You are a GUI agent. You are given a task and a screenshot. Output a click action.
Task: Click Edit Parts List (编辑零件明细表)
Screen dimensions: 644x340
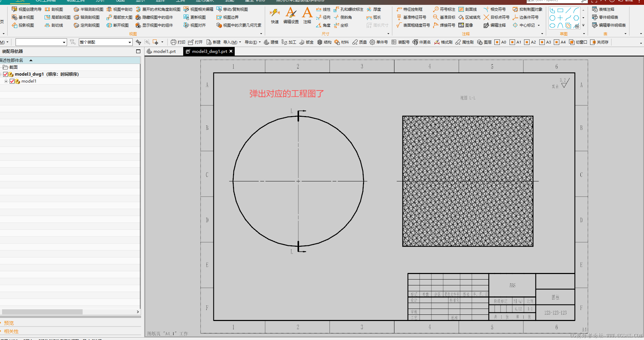click(609, 25)
